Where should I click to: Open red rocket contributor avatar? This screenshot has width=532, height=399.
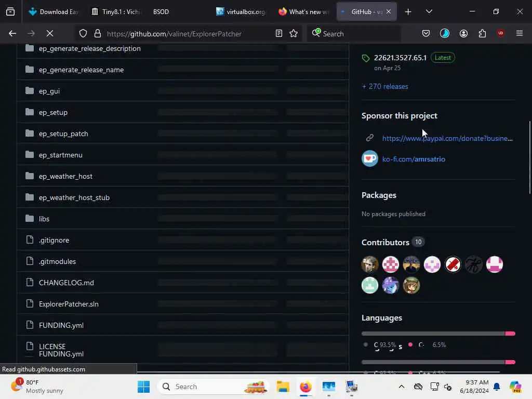453,264
